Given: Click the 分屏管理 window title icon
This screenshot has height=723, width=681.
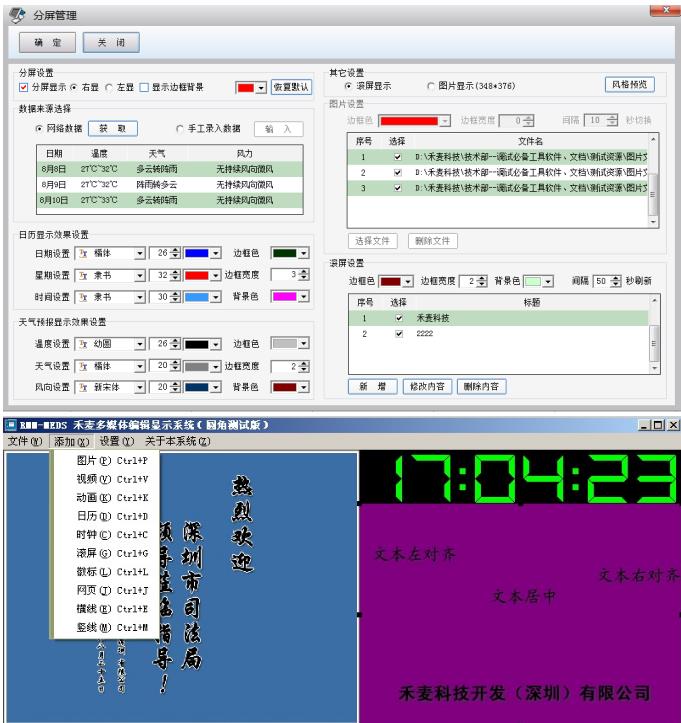Looking at the screenshot, I should [14, 14].
